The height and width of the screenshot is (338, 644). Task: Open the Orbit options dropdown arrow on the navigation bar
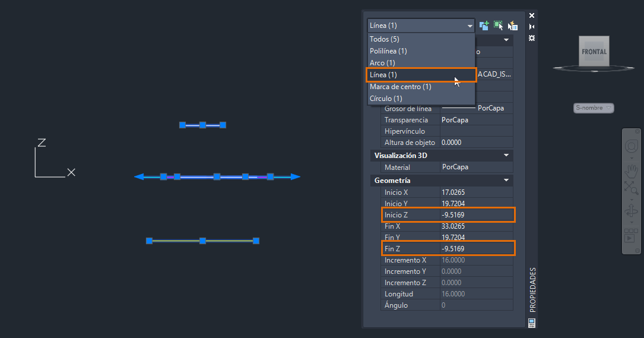632,223
